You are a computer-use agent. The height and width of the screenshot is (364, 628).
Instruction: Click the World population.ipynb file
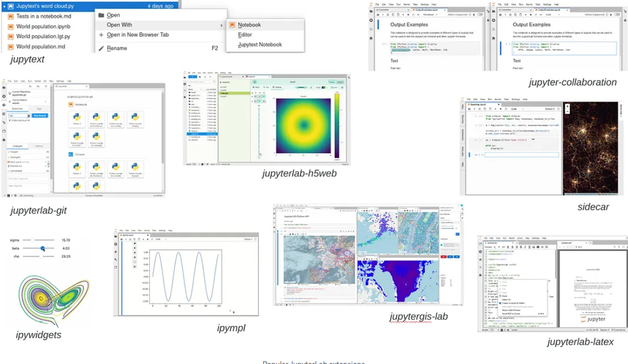[43, 26]
